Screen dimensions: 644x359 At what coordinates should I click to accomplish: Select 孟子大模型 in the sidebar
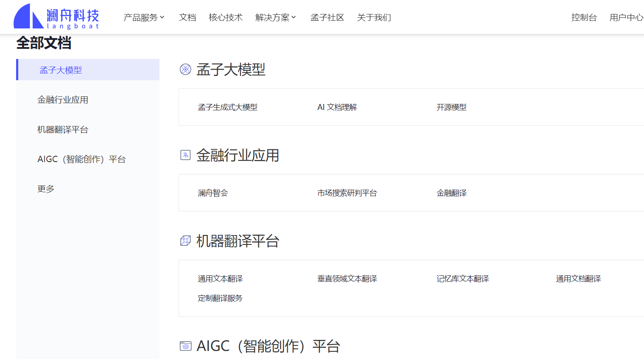click(x=88, y=70)
